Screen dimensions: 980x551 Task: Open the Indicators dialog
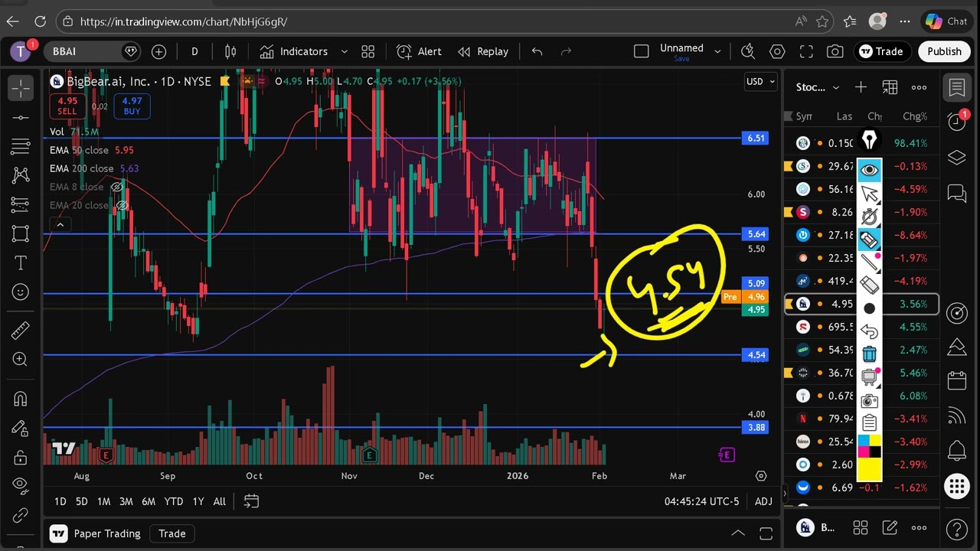[294, 51]
